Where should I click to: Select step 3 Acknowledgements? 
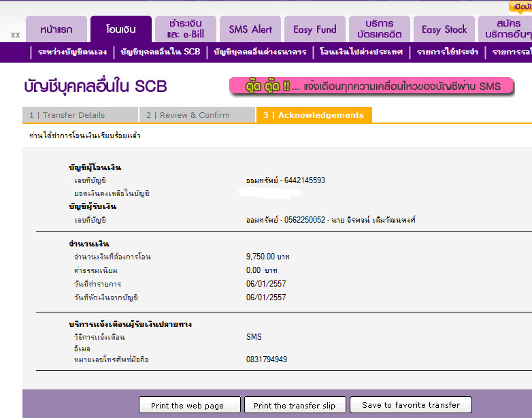(x=314, y=115)
